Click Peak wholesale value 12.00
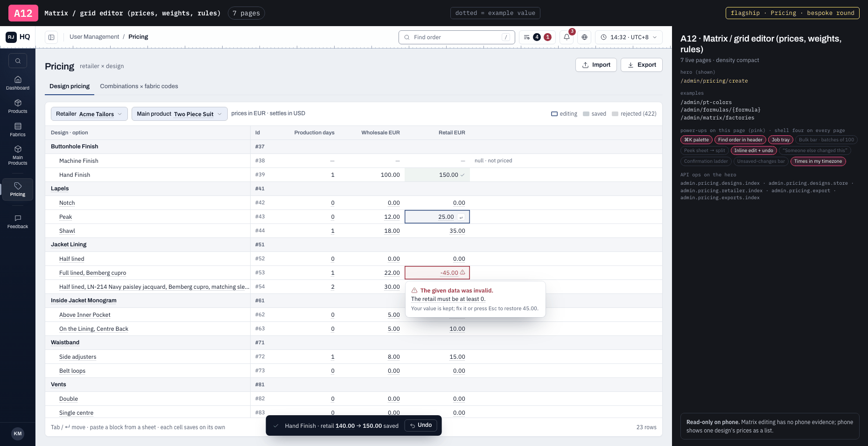 (392, 217)
